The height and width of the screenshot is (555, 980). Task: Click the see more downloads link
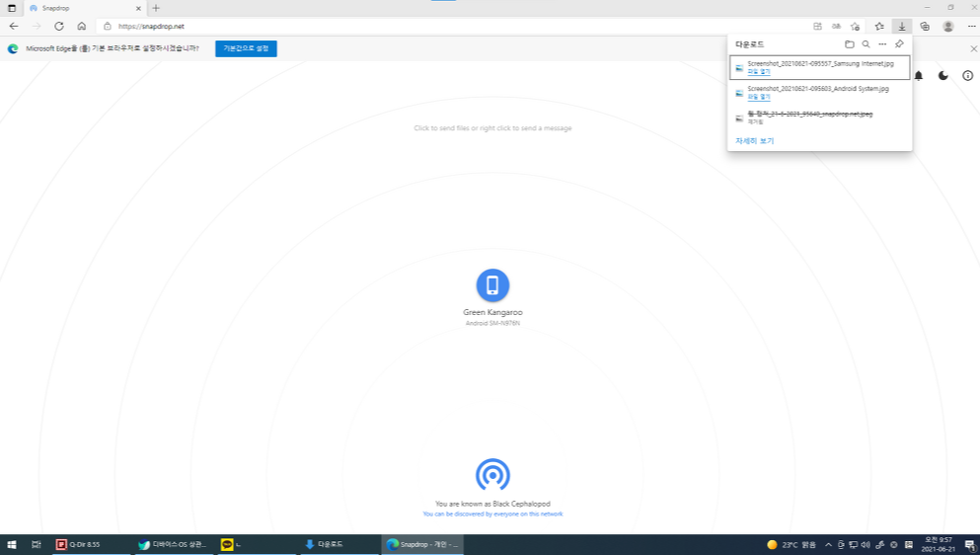pyautogui.click(x=754, y=141)
